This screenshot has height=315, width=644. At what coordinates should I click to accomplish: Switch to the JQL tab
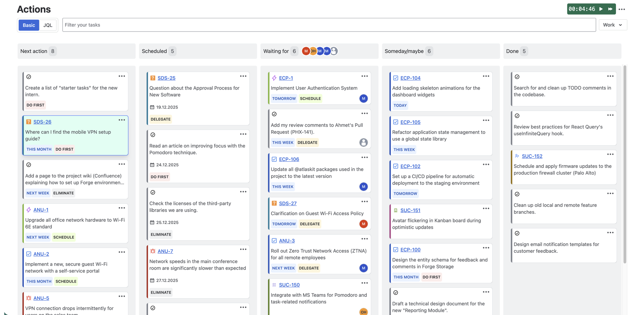coord(48,25)
